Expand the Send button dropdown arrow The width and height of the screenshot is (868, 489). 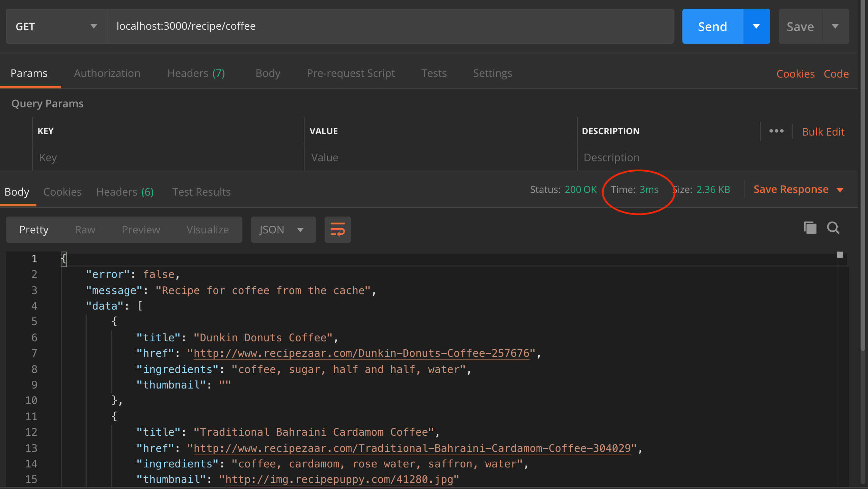point(756,26)
